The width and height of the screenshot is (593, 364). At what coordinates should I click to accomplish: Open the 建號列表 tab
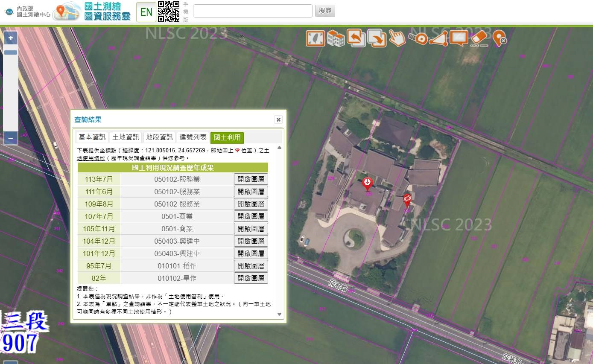pos(193,137)
